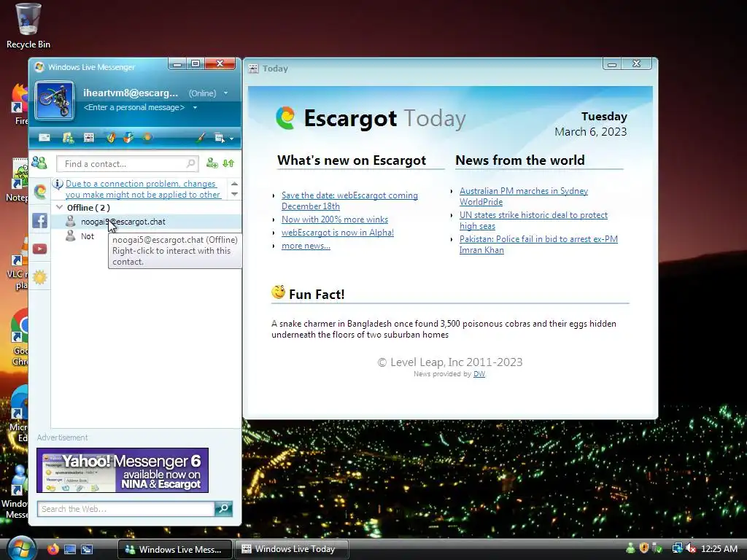Maximize the Windows Live Messenger window
The height and width of the screenshot is (560, 747).
coord(196,63)
